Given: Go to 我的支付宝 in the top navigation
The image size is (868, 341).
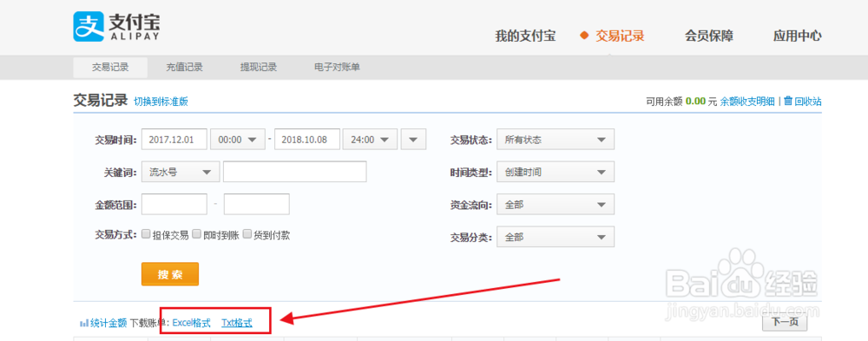Looking at the screenshot, I should click(x=525, y=36).
